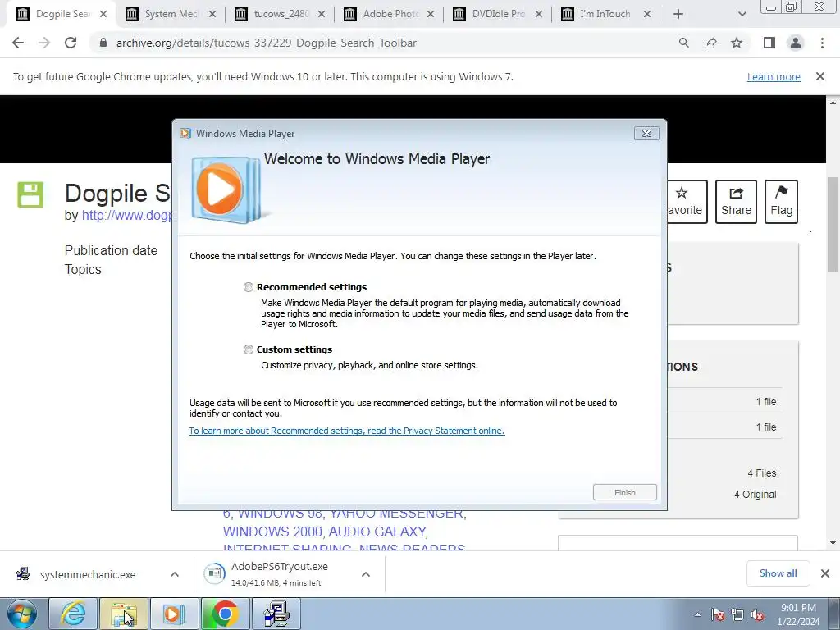Click Windows Media Player taskbar icon
Screen dimensions: 840x630
click(174, 614)
